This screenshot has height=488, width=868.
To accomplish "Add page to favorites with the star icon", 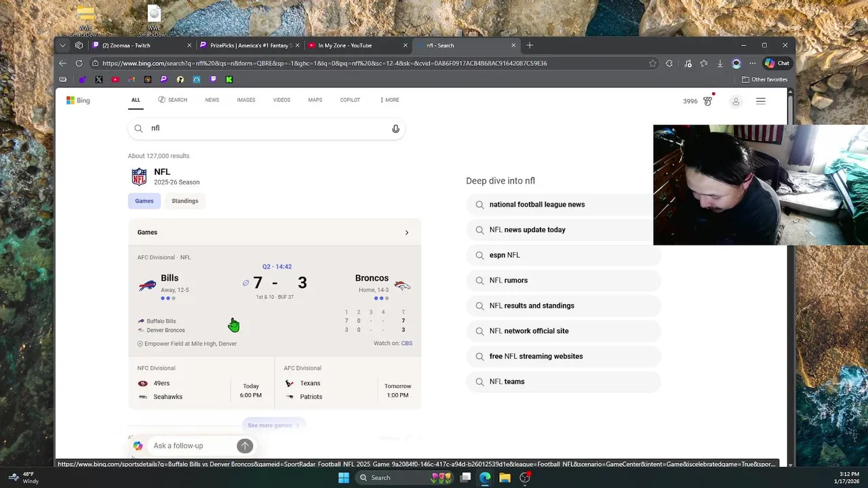I will tap(652, 63).
